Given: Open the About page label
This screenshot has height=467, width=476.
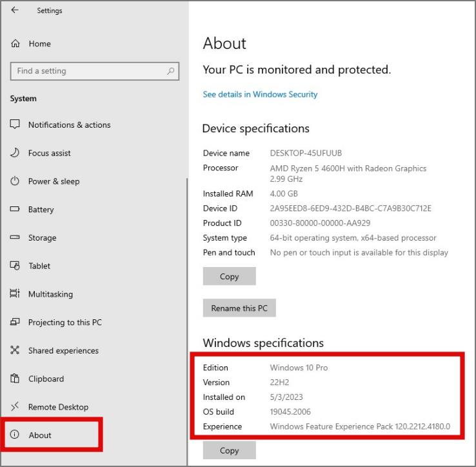Looking at the screenshot, I should (40, 435).
